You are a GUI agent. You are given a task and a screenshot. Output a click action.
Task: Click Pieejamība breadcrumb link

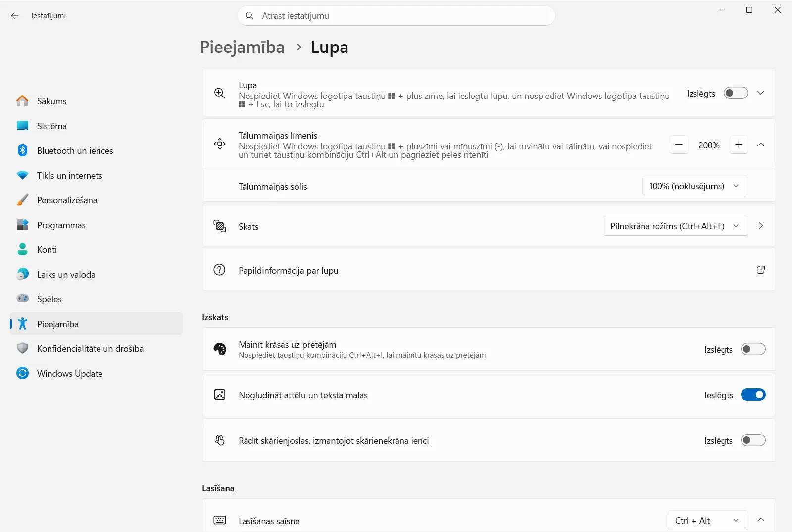(242, 48)
